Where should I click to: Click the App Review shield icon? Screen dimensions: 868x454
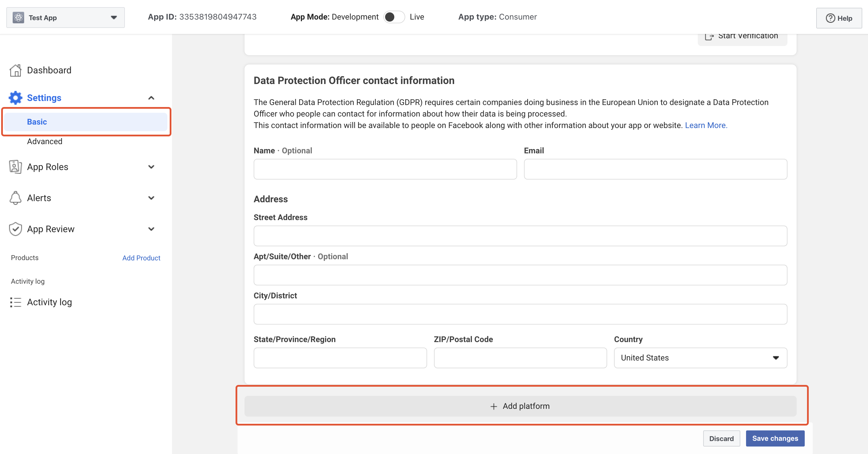coord(16,229)
